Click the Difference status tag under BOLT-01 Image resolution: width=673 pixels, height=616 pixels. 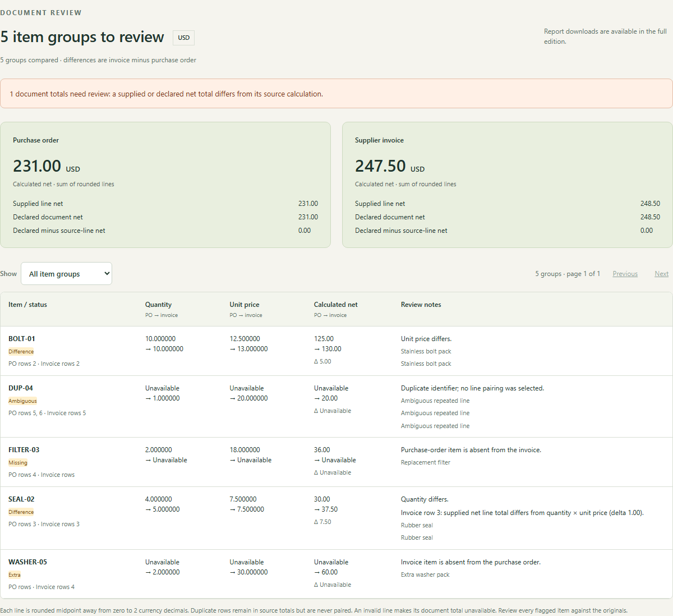tap(21, 352)
